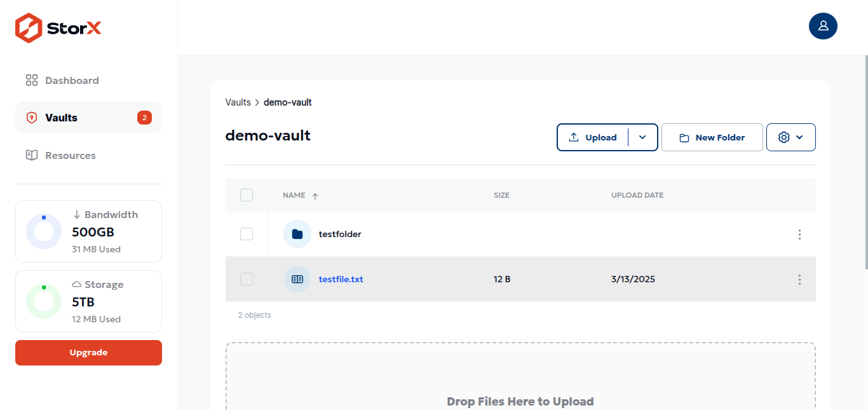Click the 3/13/2025 upload date

click(x=633, y=279)
